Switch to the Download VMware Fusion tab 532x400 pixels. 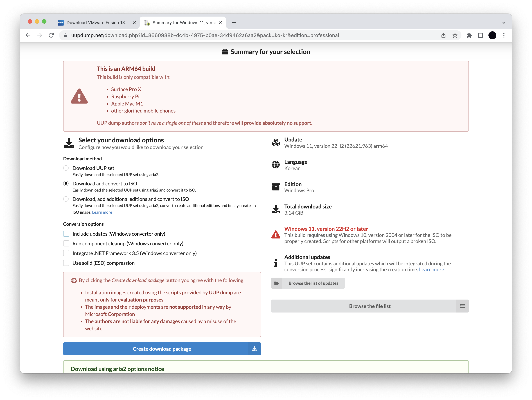tap(96, 23)
